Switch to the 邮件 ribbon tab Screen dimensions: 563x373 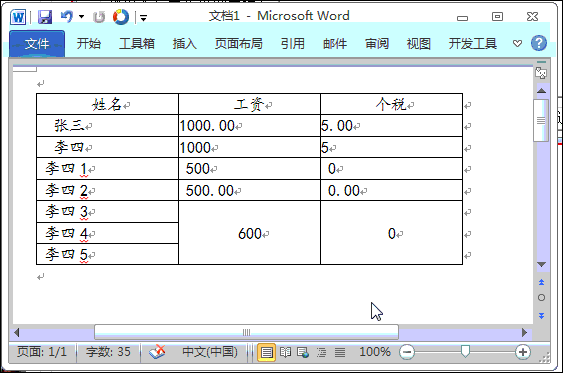click(x=335, y=44)
